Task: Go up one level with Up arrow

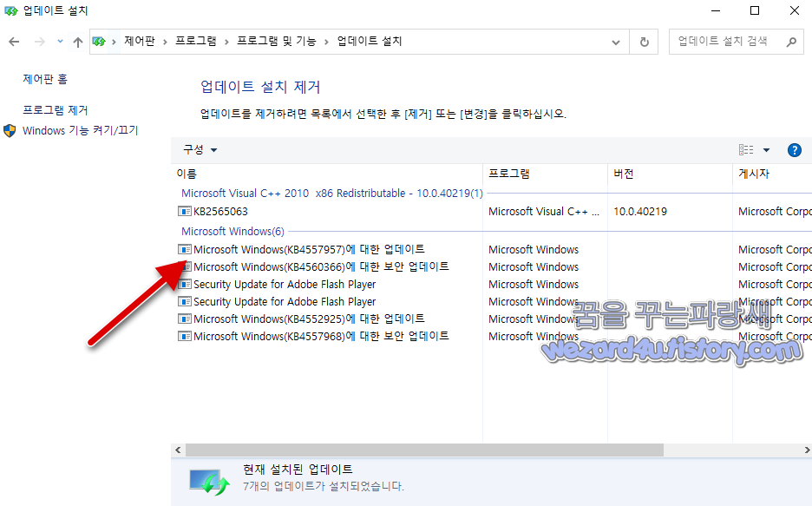Action: (78, 42)
